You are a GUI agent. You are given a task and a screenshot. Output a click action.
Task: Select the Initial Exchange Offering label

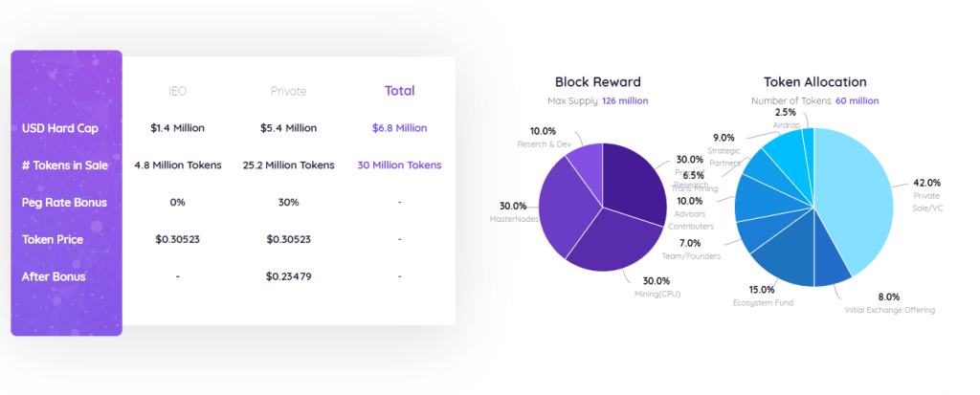click(889, 310)
